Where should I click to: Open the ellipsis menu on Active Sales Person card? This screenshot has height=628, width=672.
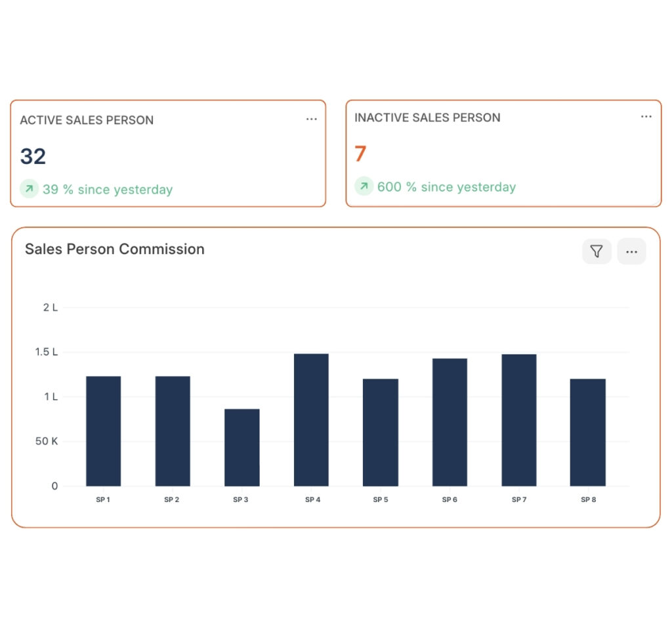point(311,119)
